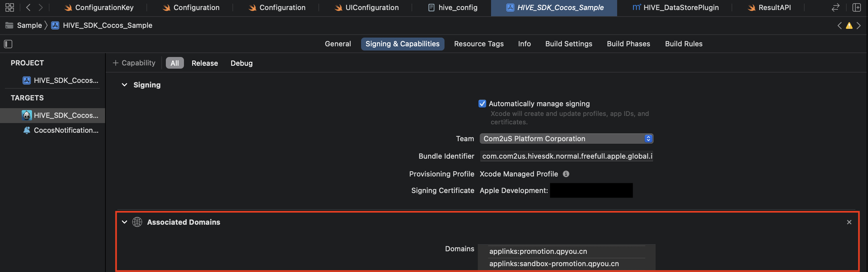Screen dimensions: 868x272
Task: Switch to the UIConfiguration tab
Action: (x=367, y=7)
